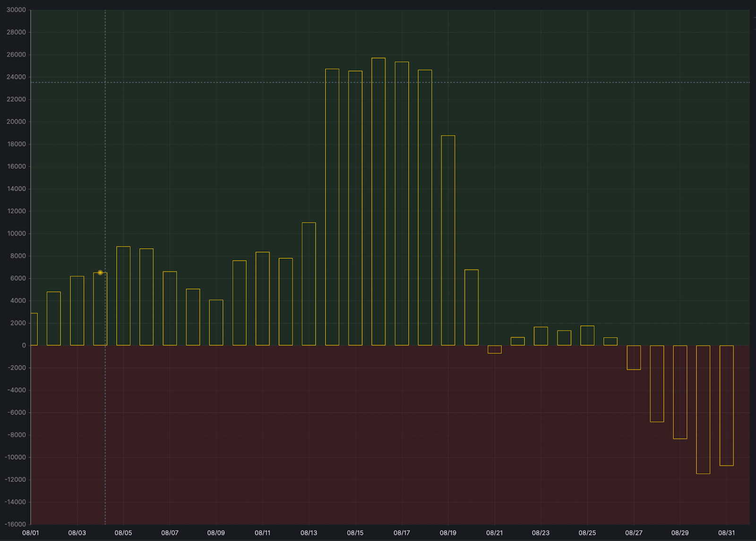Click the 24000 y-axis label
Screen dimensions: 756x541
pos(16,77)
